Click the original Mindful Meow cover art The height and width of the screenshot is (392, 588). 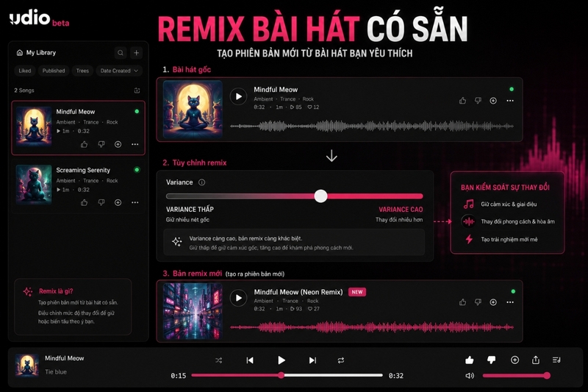(193, 109)
